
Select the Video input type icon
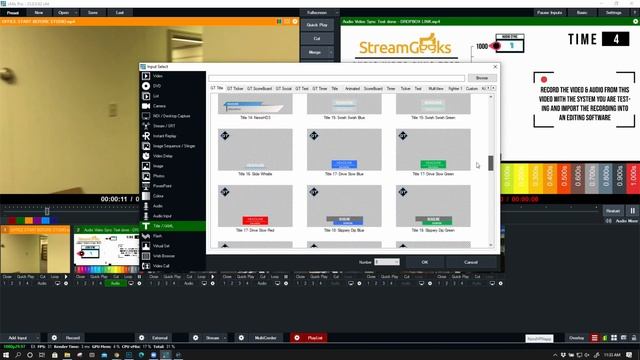pyautogui.click(x=146, y=76)
